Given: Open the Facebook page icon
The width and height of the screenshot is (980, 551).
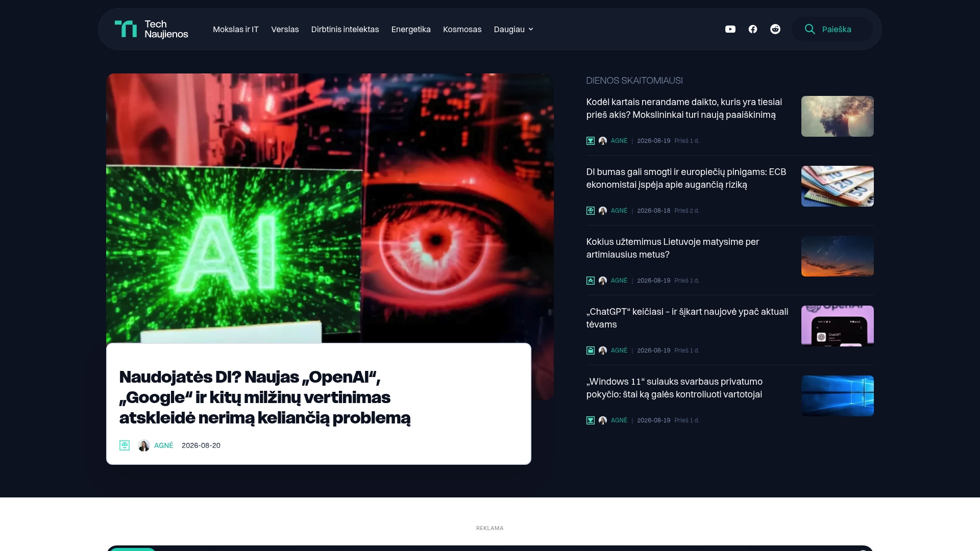Looking at the screenshot, I should pos(753,29).
